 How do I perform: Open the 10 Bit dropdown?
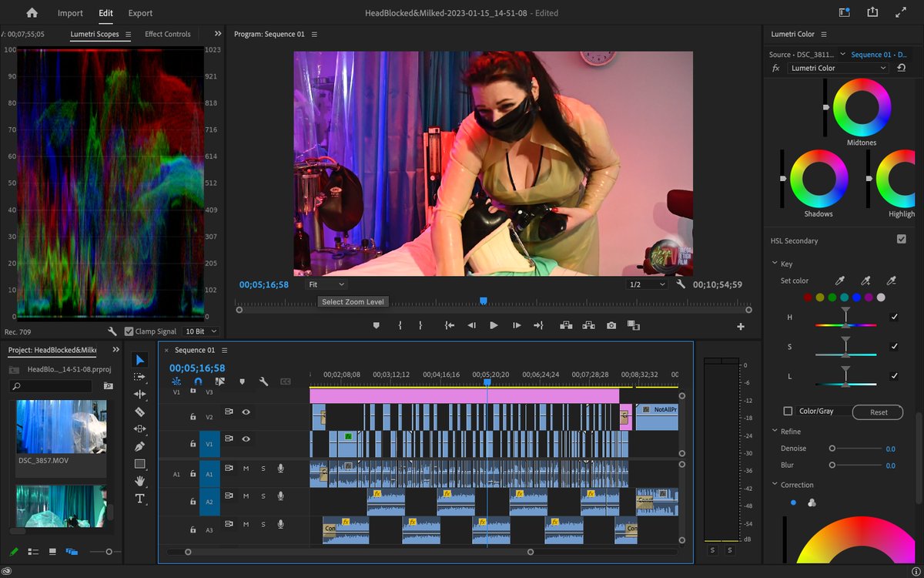click(200, 331)
